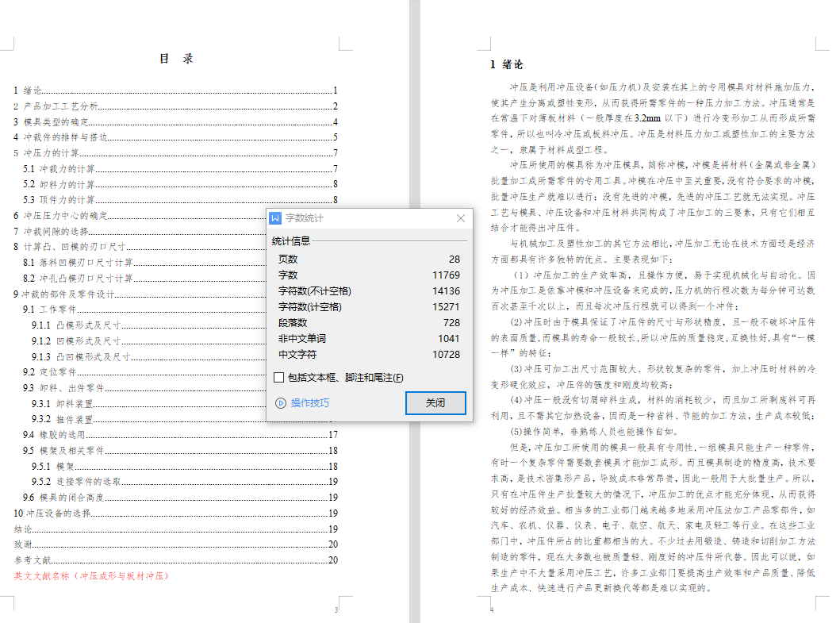Open TOC entry 参考文献
Viewport: 840px width, 623px height.
tap(176, 560)
